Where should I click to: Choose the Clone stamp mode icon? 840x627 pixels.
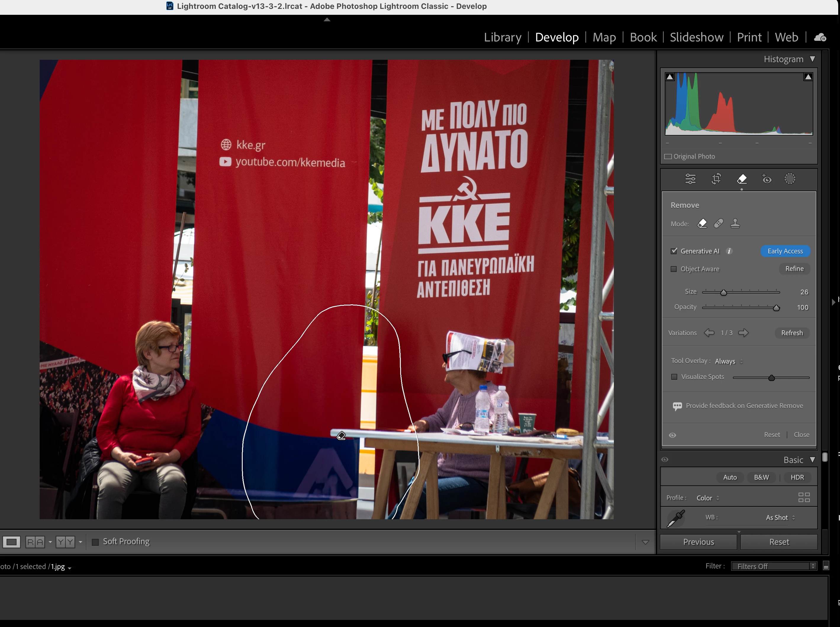tap(735, 224)
